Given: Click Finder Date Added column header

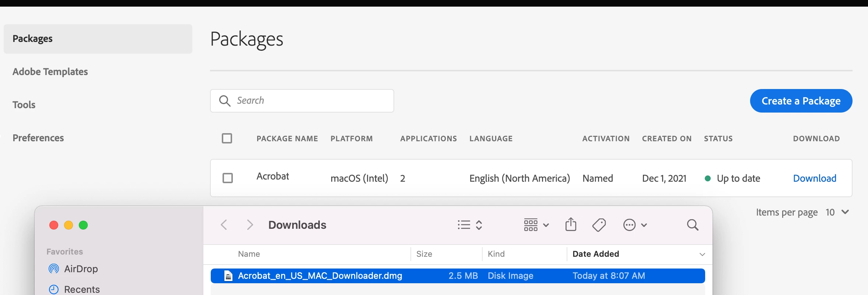Looking at the screenshot, I should pos(596,254).
